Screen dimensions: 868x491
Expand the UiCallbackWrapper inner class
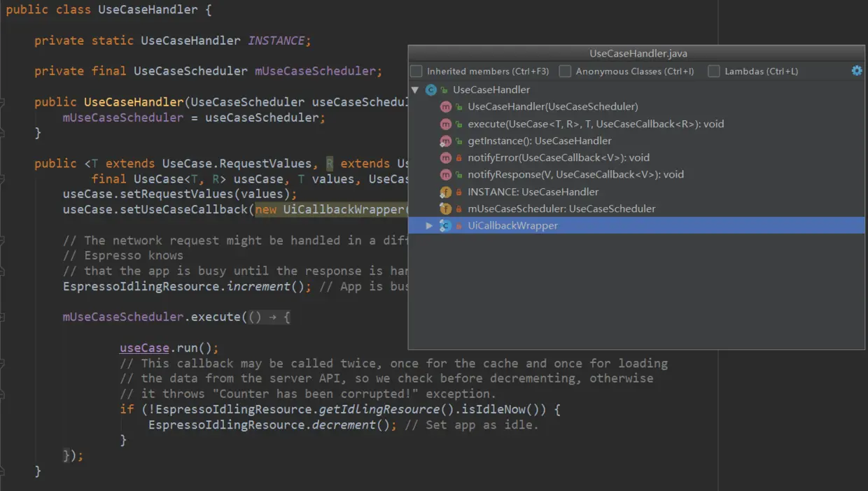tap(430, 226)
